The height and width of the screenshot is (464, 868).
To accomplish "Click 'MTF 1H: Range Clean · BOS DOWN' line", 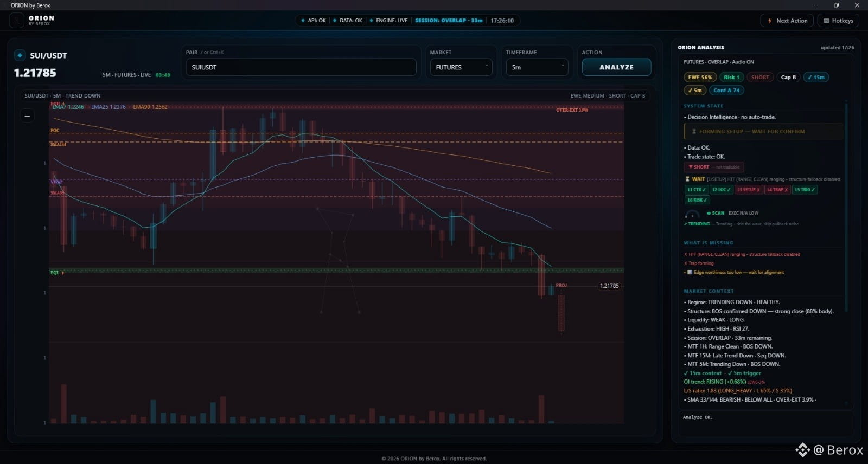I will (x=728, y=346).
